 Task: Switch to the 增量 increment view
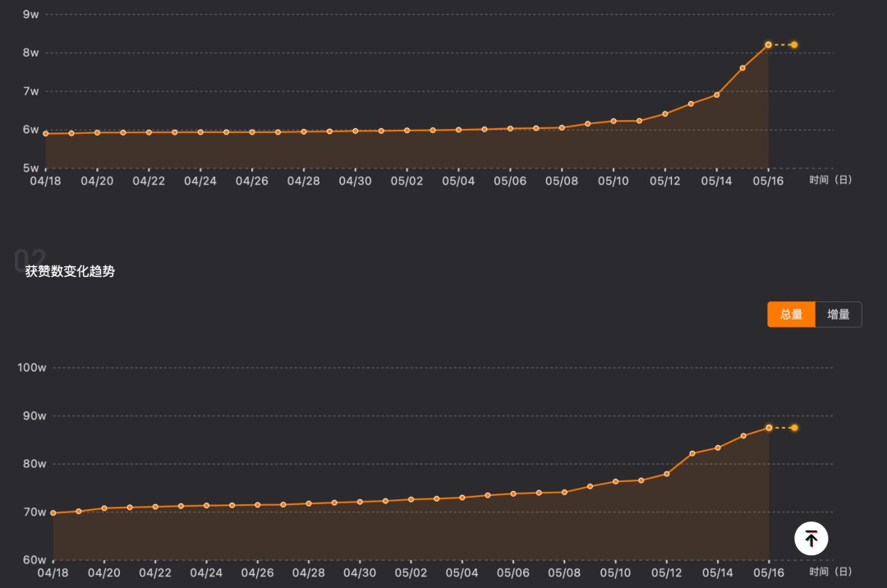click(x=839, y=315)
